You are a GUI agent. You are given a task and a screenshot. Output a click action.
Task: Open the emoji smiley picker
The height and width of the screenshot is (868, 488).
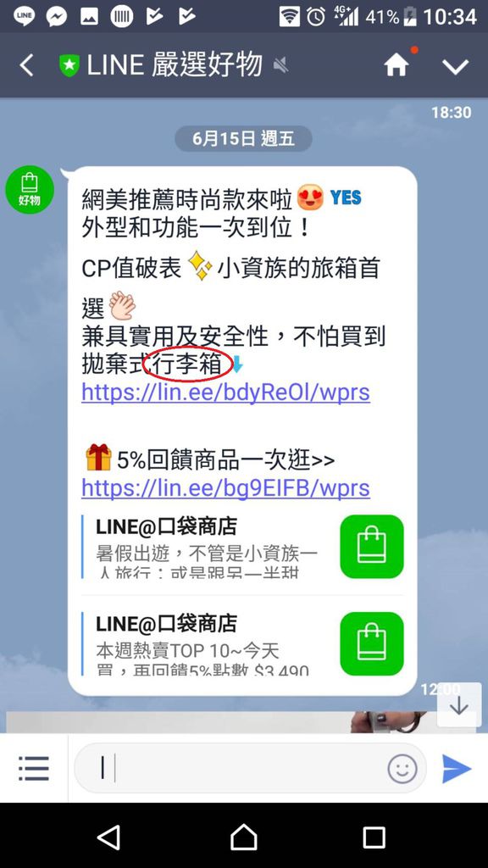[402, 768]
